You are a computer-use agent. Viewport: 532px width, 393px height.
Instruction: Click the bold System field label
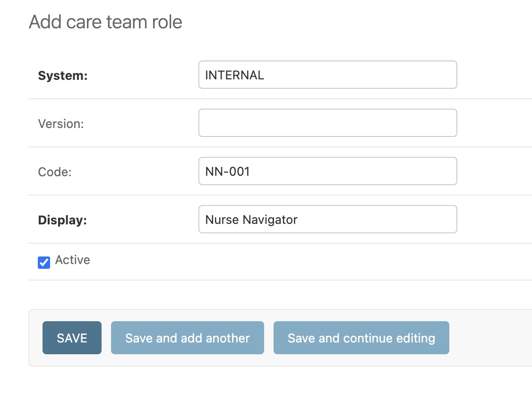click(x=62, y=75)
